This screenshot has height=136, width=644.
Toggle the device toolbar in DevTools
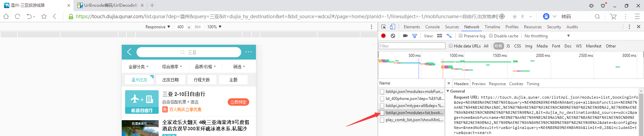point(392,27)
